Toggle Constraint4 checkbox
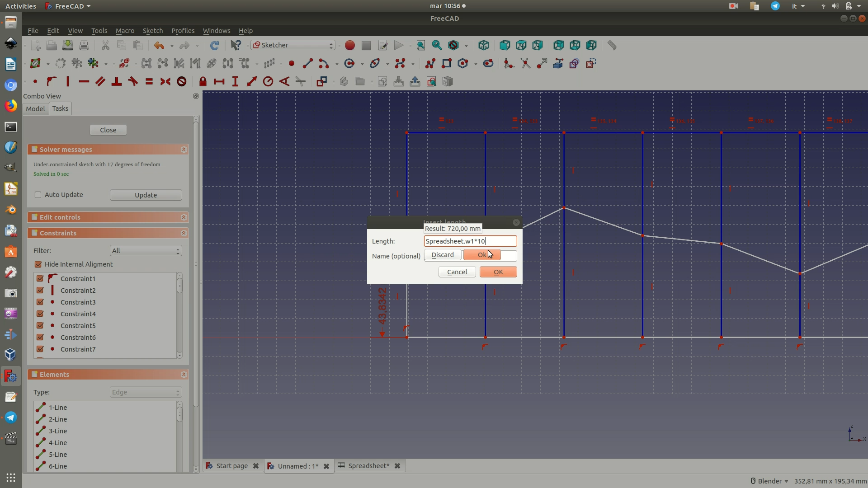Screen dimensions: 868x488 (x=40, y=314)
